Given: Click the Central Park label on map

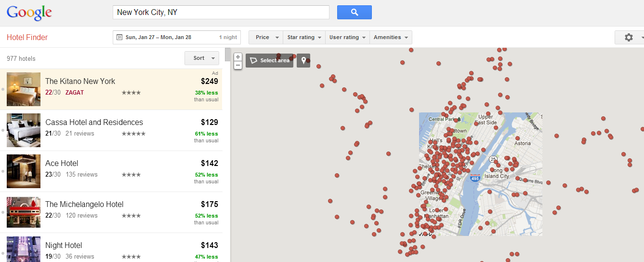Looking at the screenshot, I should [x=442, y=119].
